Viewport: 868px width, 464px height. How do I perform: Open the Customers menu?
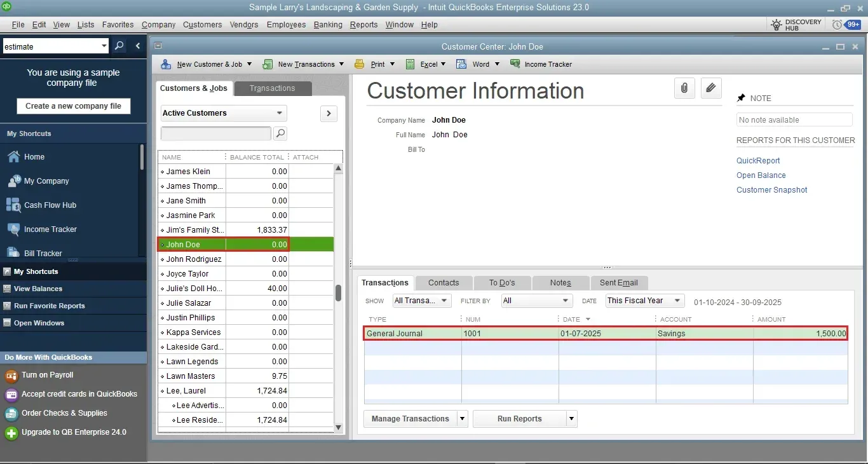pos(203,25)
